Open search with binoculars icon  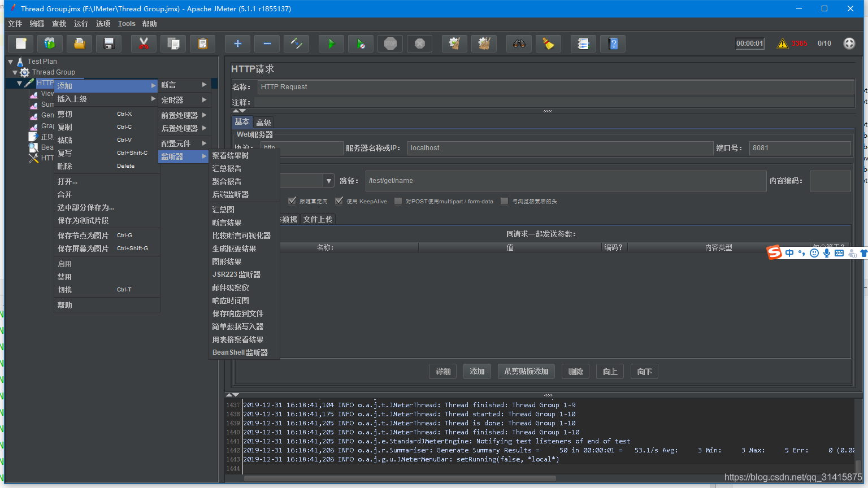pos(519,43)
